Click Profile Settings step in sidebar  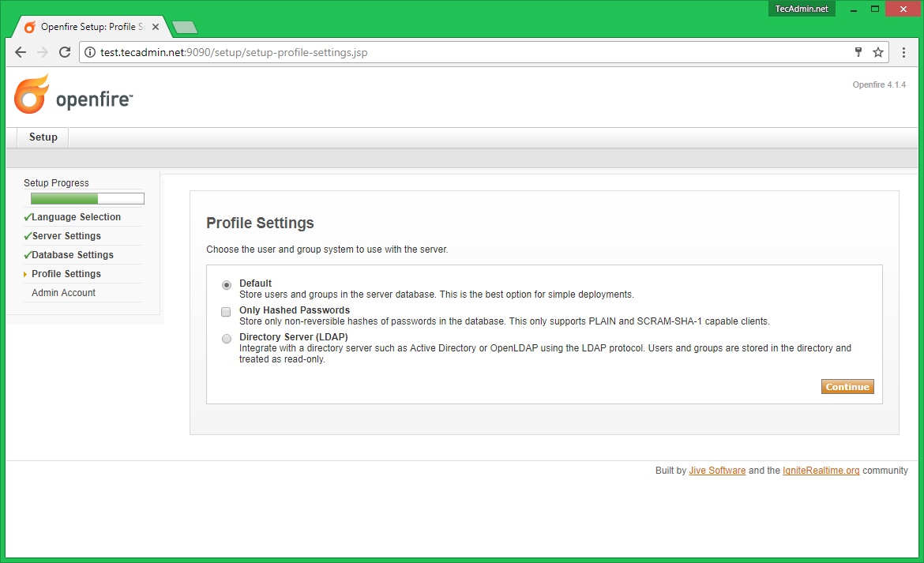click(66, 274)
